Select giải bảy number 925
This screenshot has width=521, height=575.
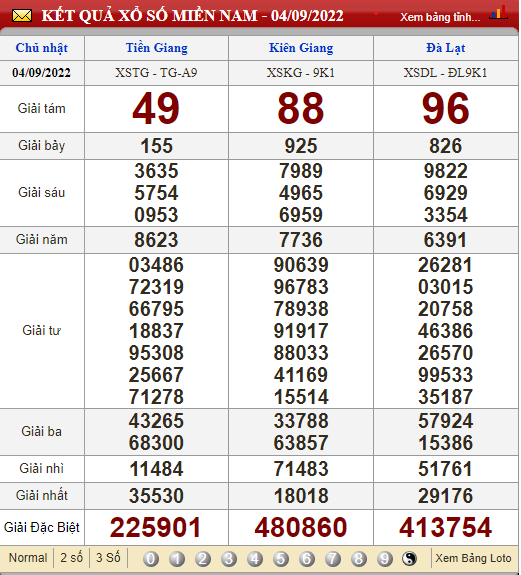(x=301, y=146)
